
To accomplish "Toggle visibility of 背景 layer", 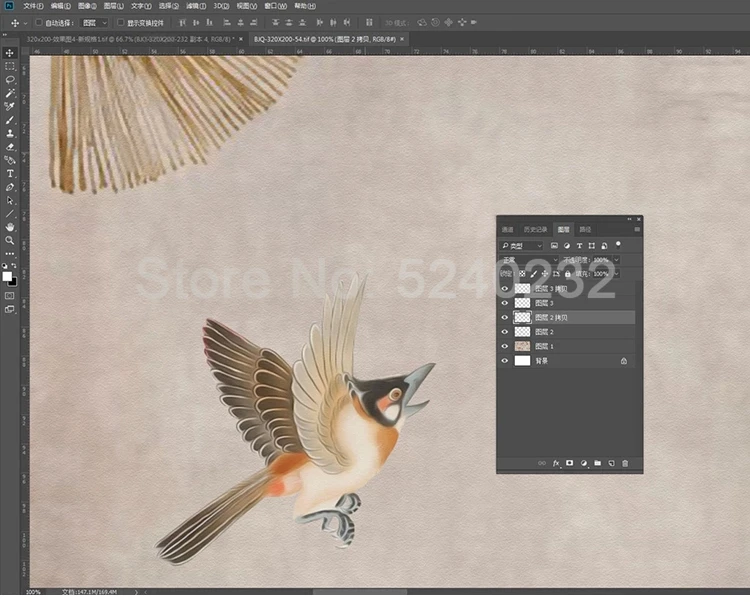I will click(x=504, y=360).
